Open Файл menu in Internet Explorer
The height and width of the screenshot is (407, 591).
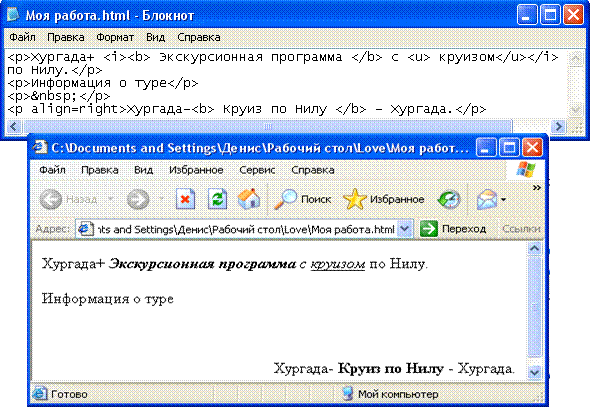(52, 170)
